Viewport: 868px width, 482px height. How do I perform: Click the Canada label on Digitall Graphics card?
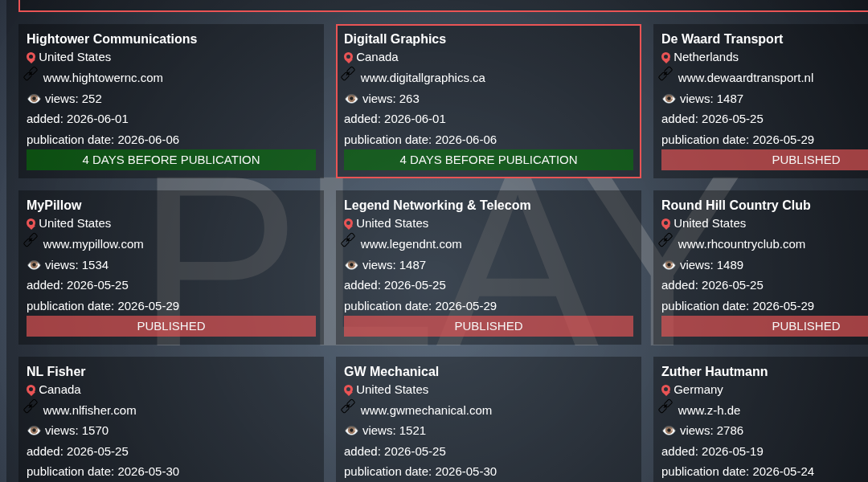tap(377, 58)
